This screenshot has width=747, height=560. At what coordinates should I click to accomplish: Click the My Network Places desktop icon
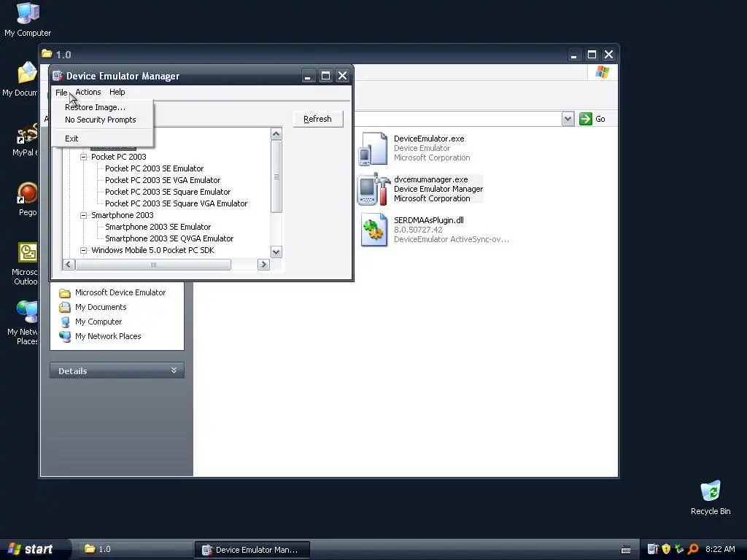27,312
